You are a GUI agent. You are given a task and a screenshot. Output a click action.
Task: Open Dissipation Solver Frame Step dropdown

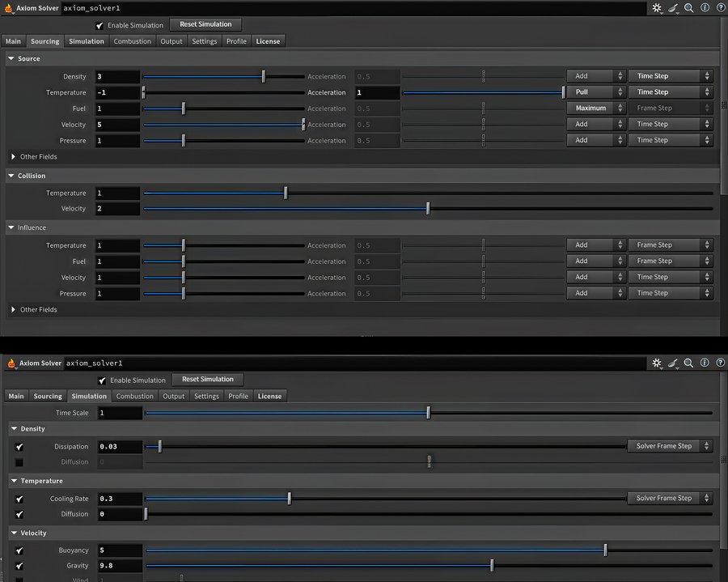[670, 446]
